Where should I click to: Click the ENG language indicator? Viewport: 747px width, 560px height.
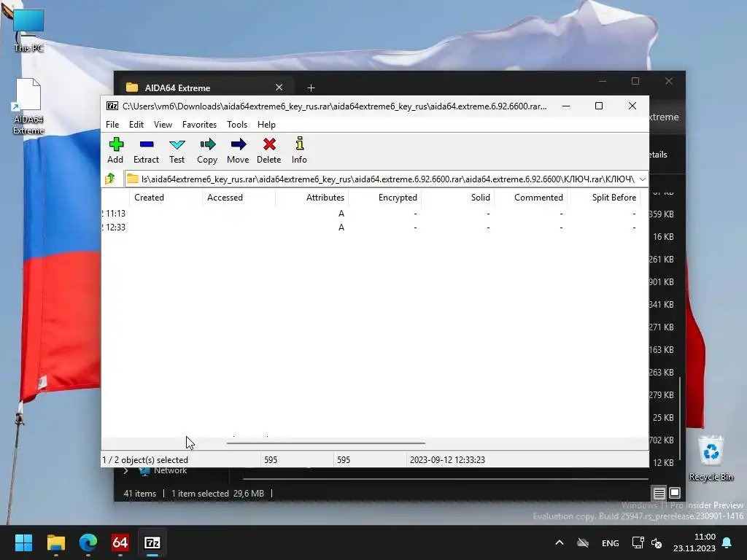click(611, 542)
